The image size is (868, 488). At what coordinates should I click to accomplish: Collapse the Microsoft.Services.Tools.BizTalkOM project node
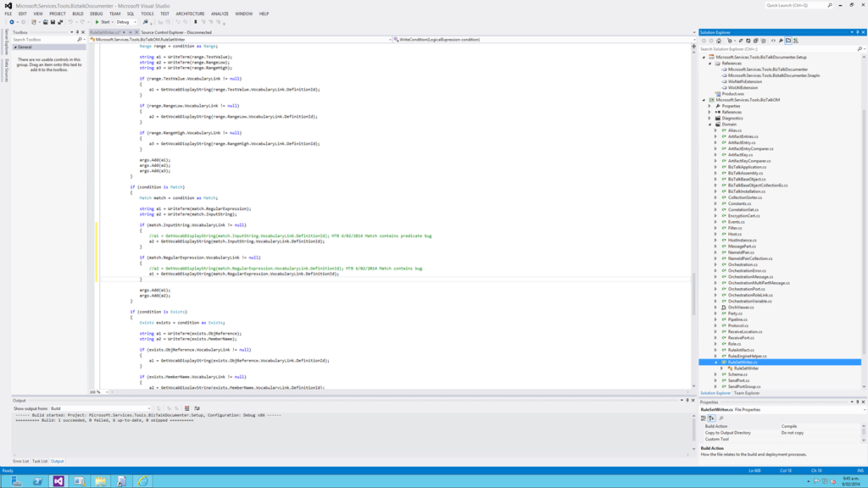[x=704, y=100]
